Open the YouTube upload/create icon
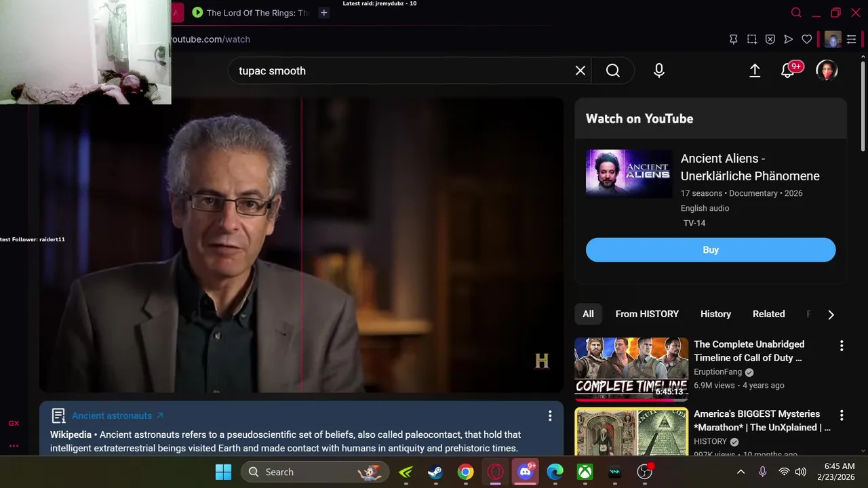 (x=755, y=70)
